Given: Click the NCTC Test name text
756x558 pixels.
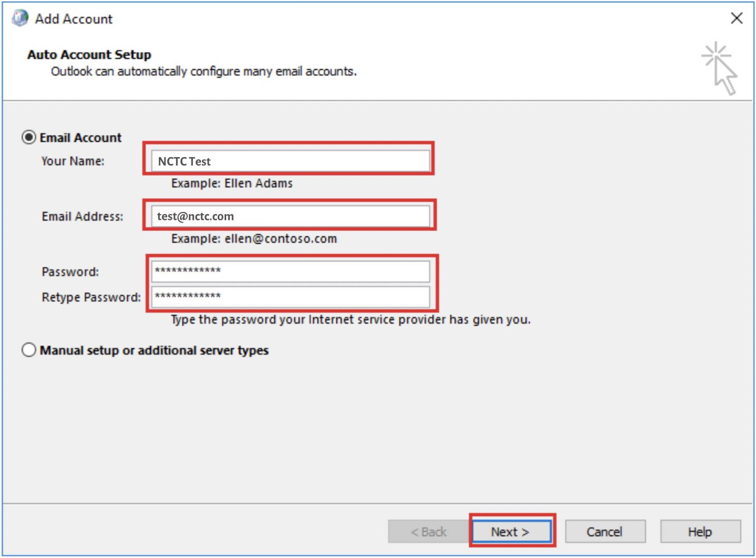Looking at the screenshot, I should (183, 161).
